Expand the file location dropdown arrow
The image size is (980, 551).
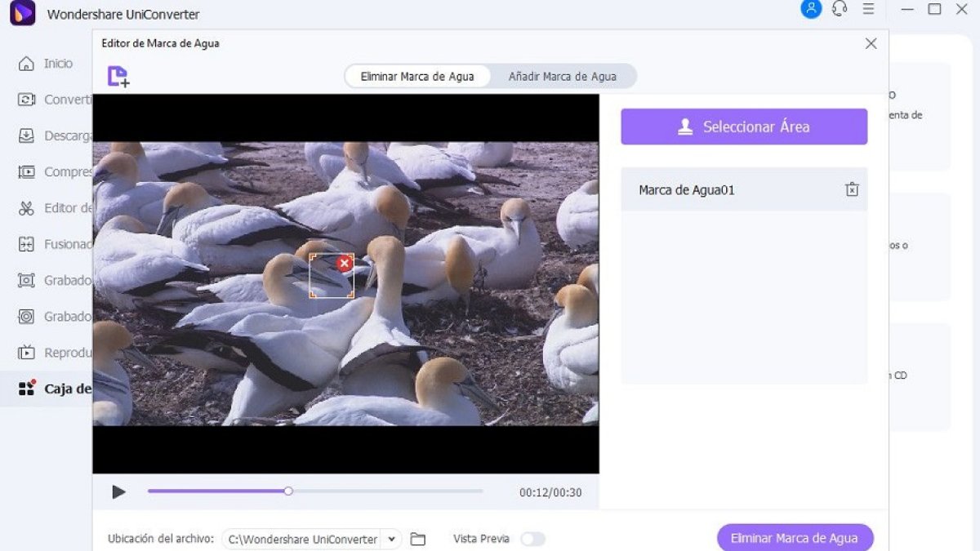tap(392, 539)
